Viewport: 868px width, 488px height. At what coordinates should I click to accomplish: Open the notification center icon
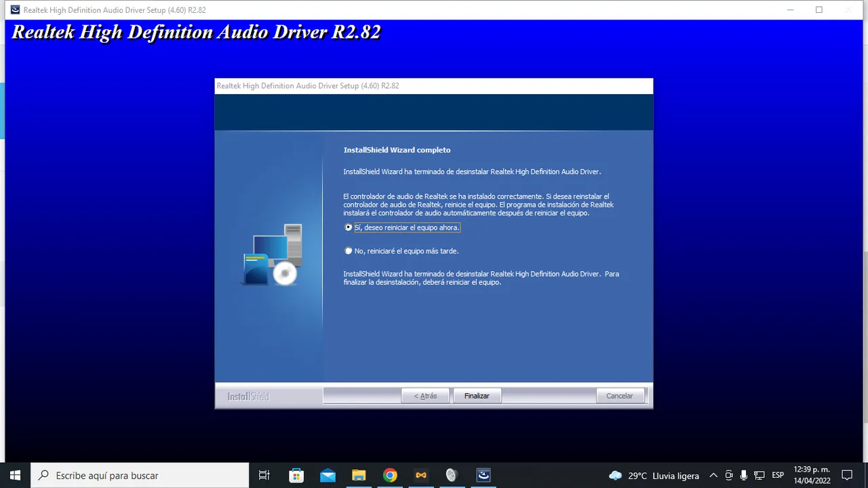[847, 475]
